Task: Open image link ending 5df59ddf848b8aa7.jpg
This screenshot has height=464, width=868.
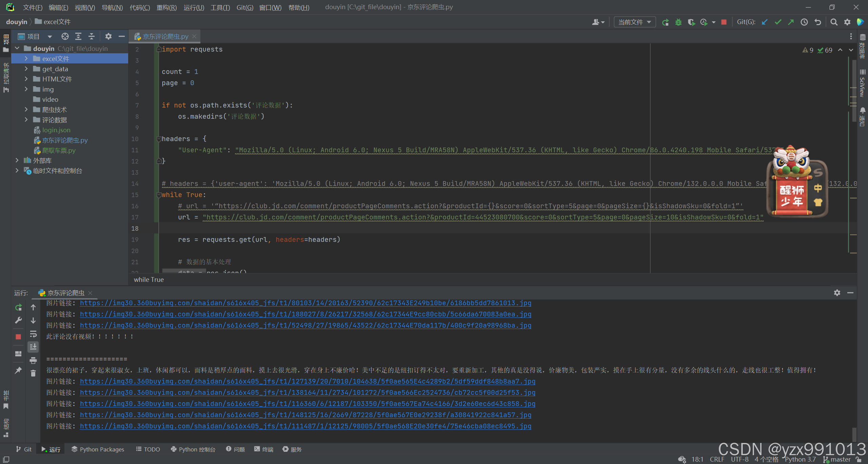Action: click(x=308, y=381)
